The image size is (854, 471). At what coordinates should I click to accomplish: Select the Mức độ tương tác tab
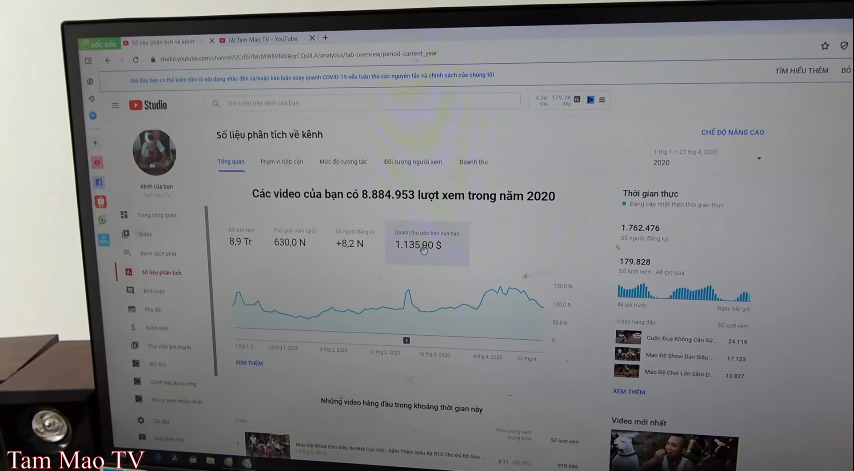pyautogui.click(x=342, y=161)
